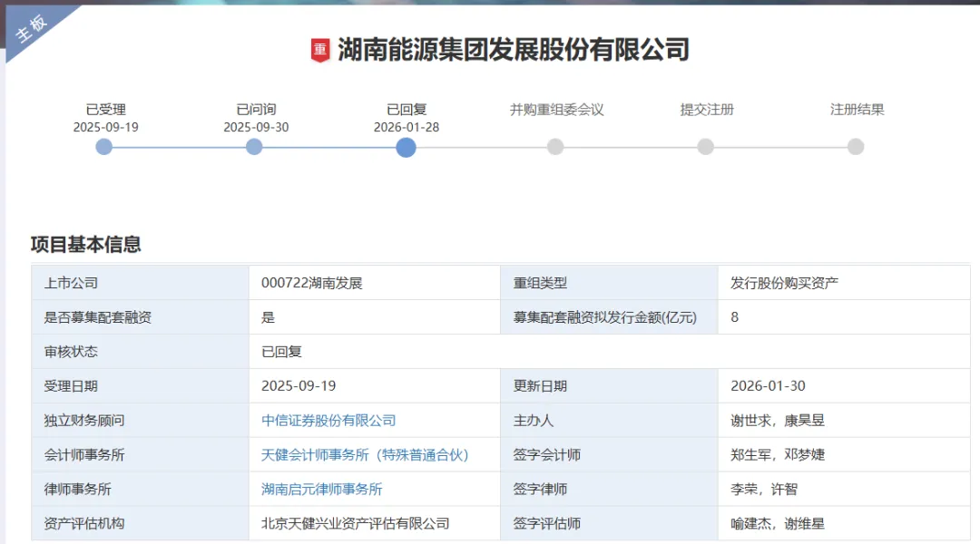980x544 pixels.
Task: Click the 提交注册 gray timeline node
Action: [x=705, y=148]
